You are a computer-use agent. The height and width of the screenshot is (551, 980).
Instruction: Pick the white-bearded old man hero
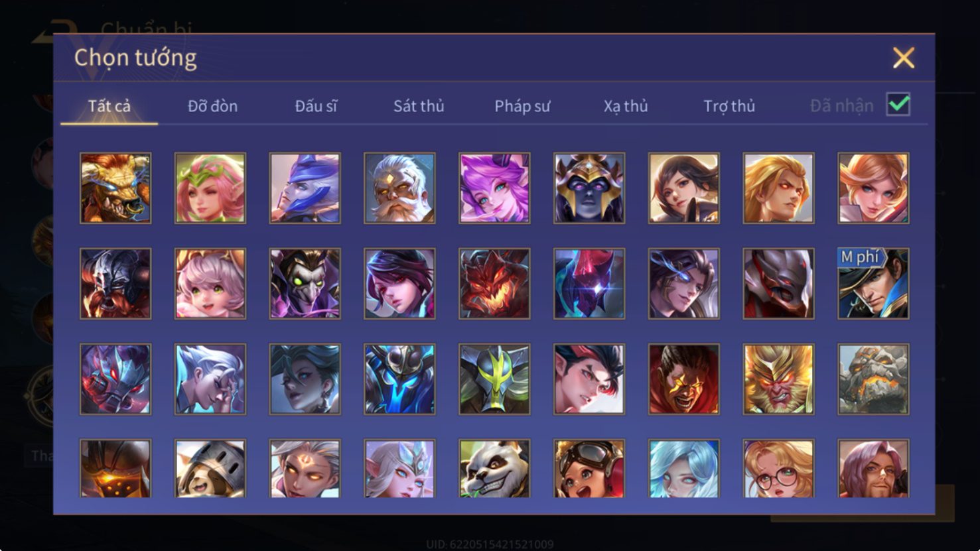pyautogui.click(x=399, y=188)
